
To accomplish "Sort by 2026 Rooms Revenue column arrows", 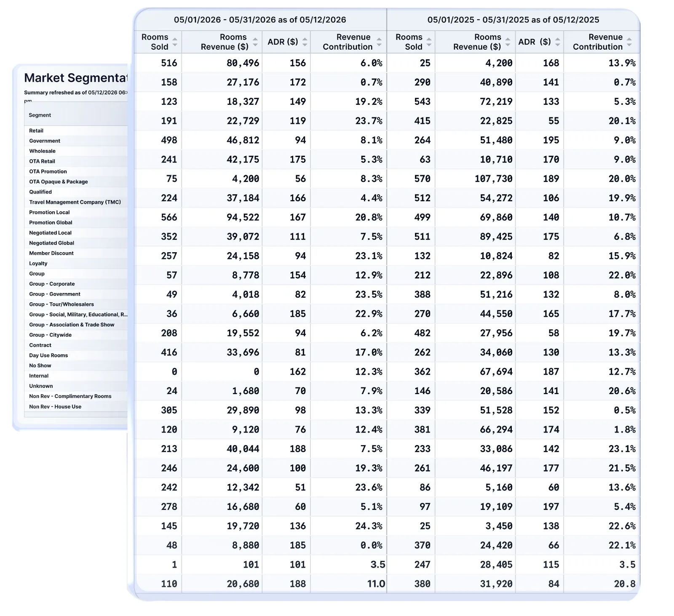I will [255, 42].
